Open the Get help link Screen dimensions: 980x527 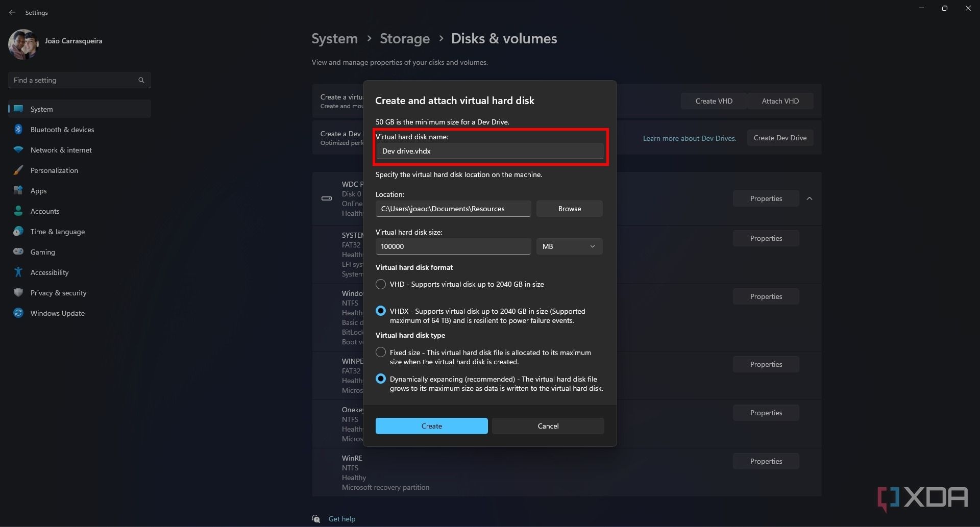(341, 519)
